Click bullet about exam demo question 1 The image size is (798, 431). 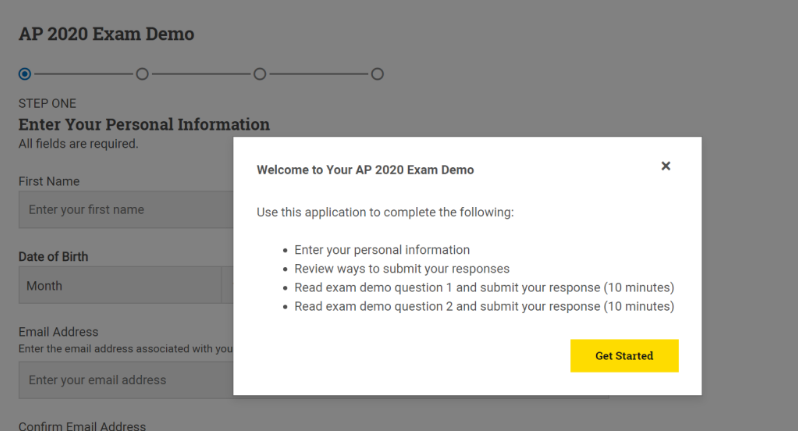pos(484,288)
